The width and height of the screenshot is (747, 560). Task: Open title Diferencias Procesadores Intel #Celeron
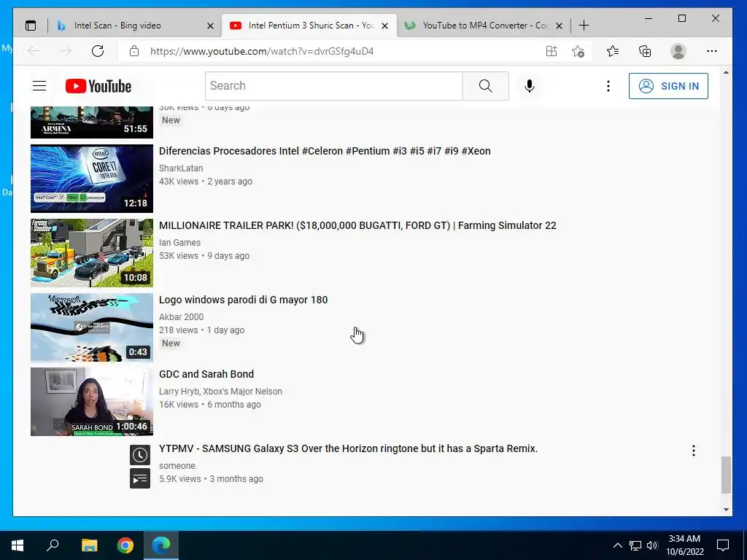325,151
